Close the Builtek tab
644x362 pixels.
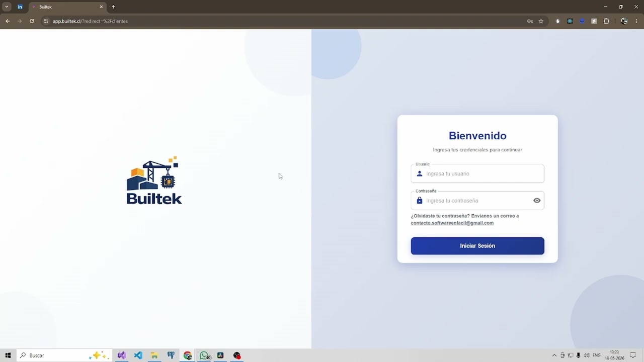[x=101, y=7]
